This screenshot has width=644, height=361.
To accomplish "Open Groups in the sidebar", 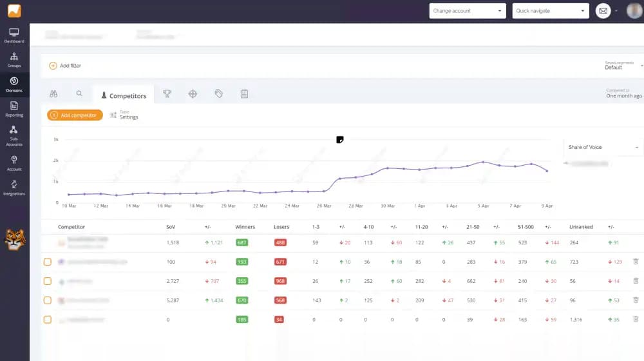I will tap(14, 60).
